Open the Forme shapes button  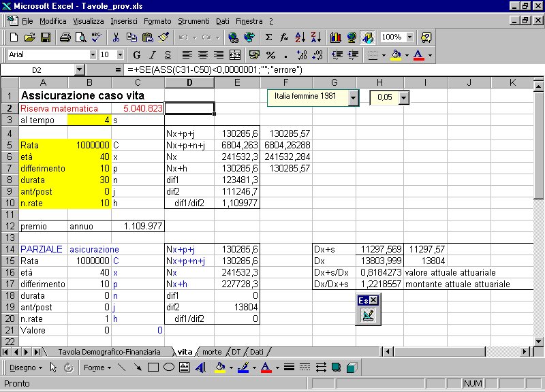(x=96, y=367)
